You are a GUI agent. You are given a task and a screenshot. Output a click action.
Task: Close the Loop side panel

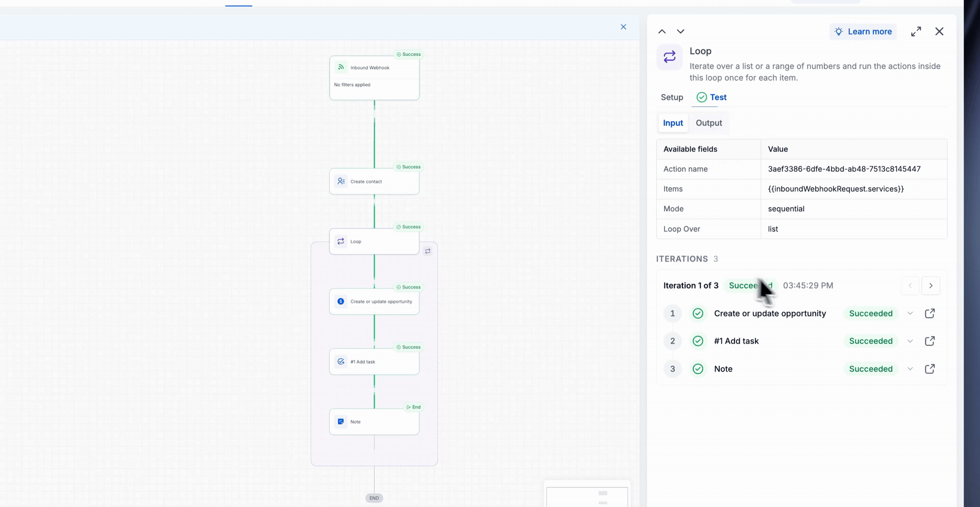click(939, 32)
